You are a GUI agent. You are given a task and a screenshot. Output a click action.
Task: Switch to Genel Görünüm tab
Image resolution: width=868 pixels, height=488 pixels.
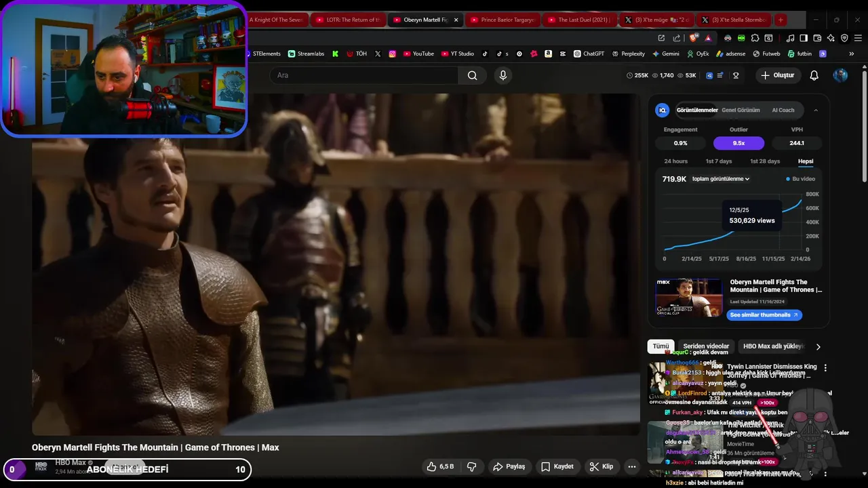pyautogui.click(x=741, y=110)
